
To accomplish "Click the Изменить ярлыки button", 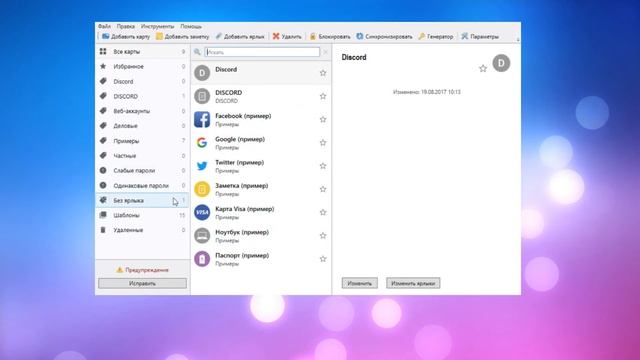I will click(x=413, y=283).
